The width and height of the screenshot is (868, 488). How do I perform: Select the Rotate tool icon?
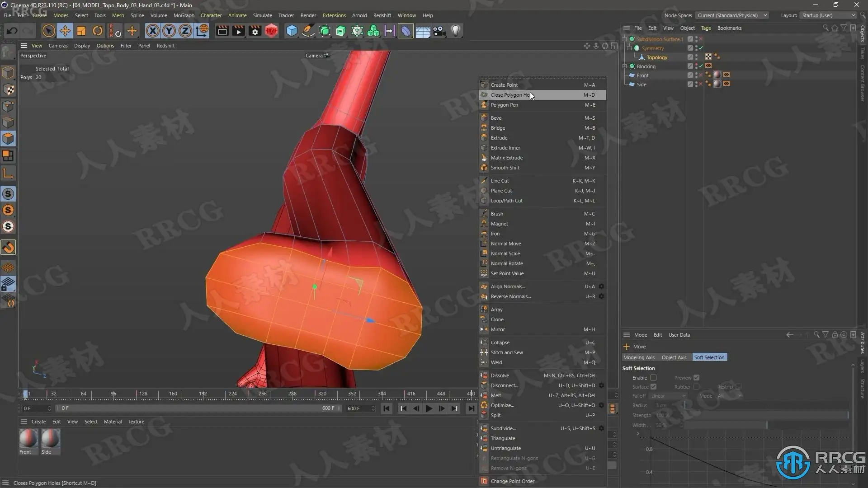[97, 31]
